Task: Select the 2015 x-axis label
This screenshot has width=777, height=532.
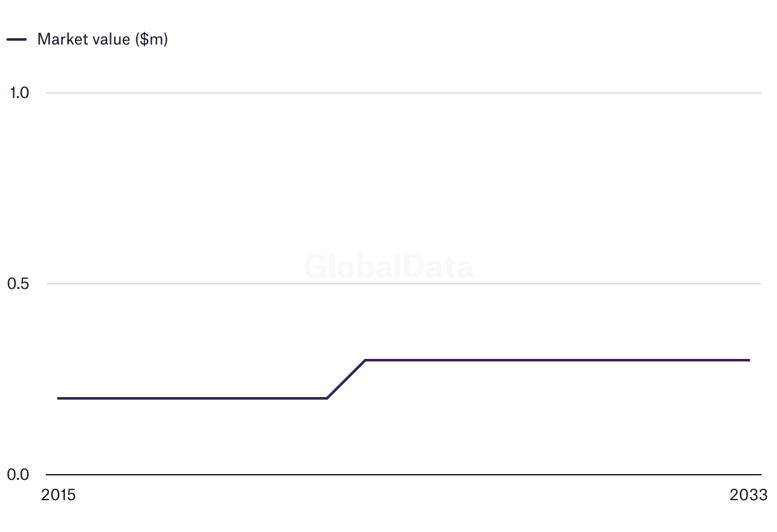Action: [58, 495]
